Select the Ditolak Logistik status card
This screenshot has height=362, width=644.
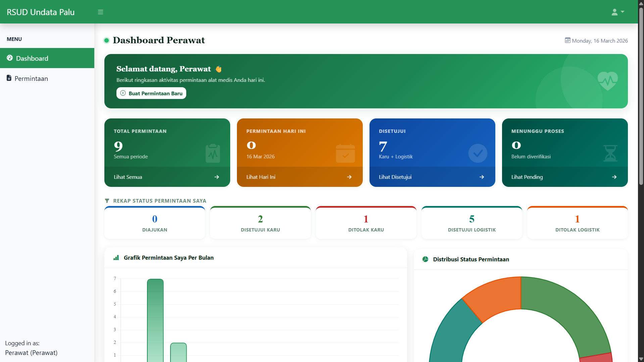577,223
